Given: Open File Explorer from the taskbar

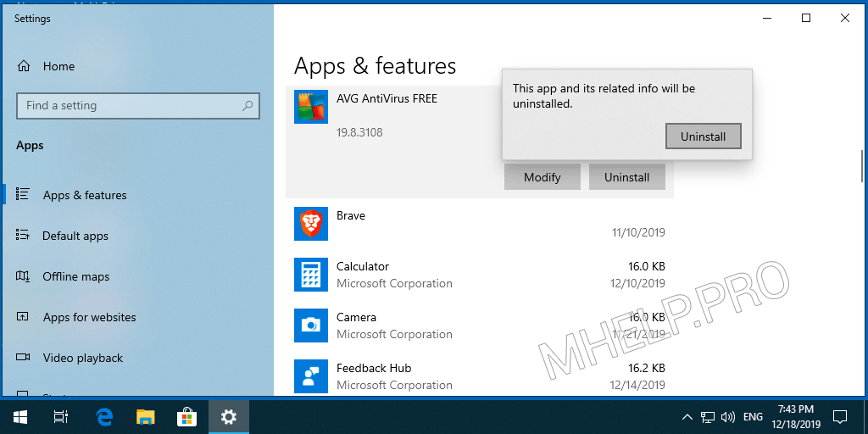Looking at the screenshot, I should (x=146, y=417).
